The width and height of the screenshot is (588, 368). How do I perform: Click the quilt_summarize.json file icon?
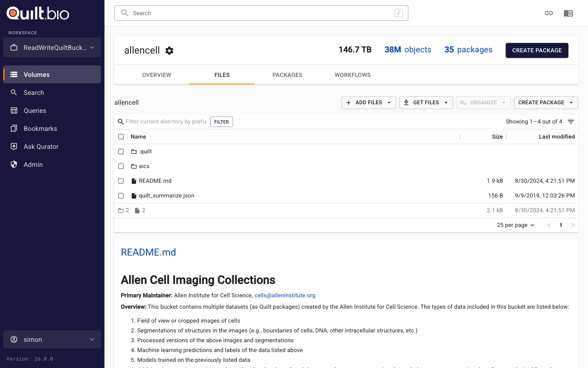pyautogui.click(x=134, y=195)
